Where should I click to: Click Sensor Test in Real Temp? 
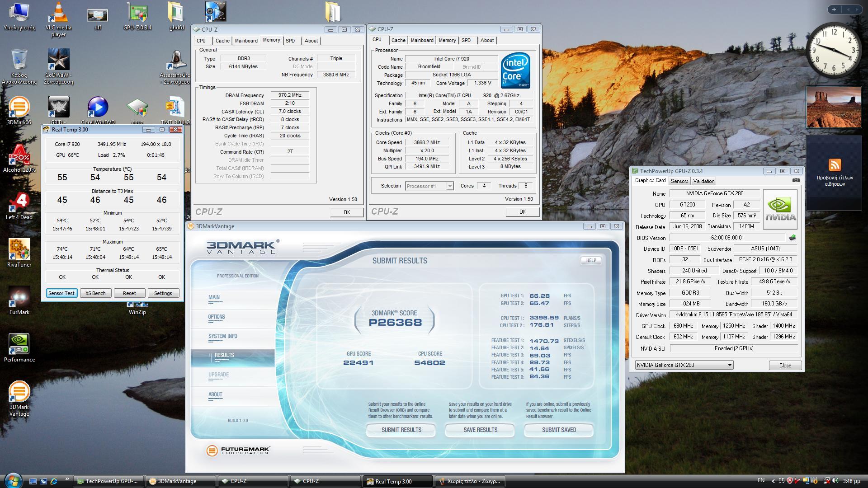point(61,293)
